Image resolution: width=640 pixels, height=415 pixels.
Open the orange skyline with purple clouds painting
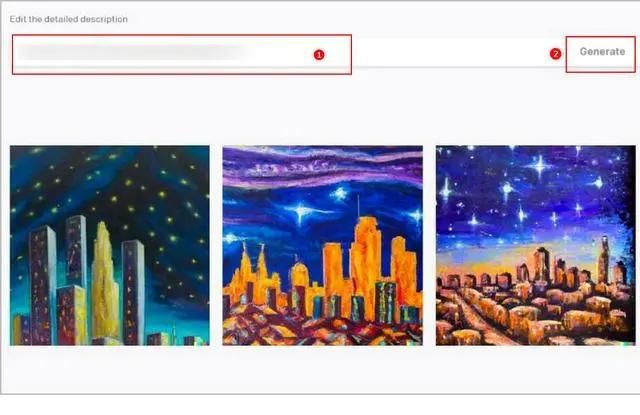(x=322, y=245)
